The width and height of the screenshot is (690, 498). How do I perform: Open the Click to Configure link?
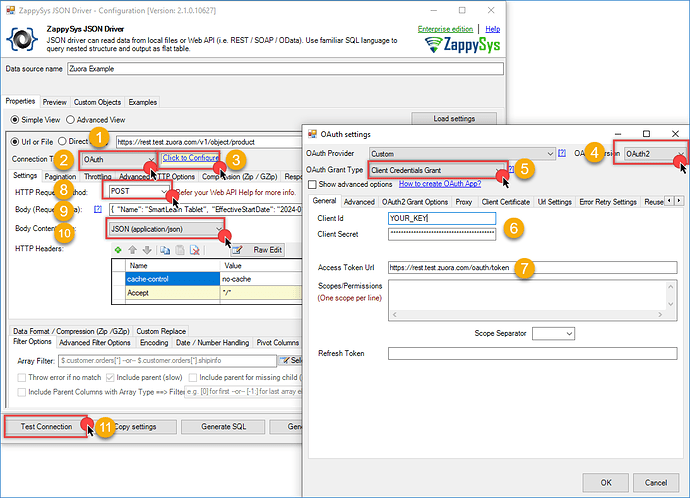(191, 157)
